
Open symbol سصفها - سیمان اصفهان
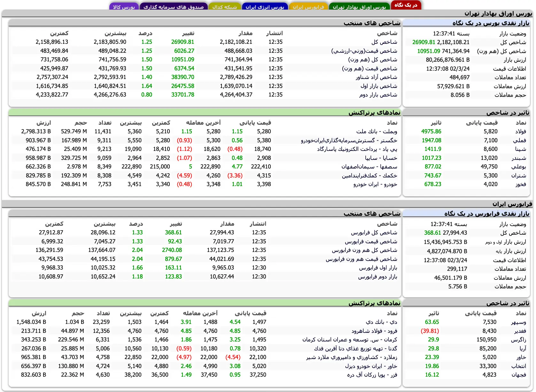click(369, 167)
